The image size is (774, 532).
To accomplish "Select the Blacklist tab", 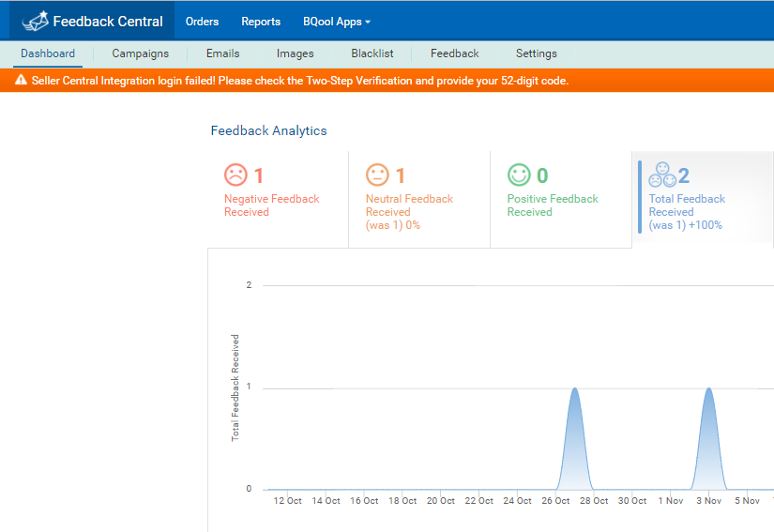I will click(x=372, y=53).
